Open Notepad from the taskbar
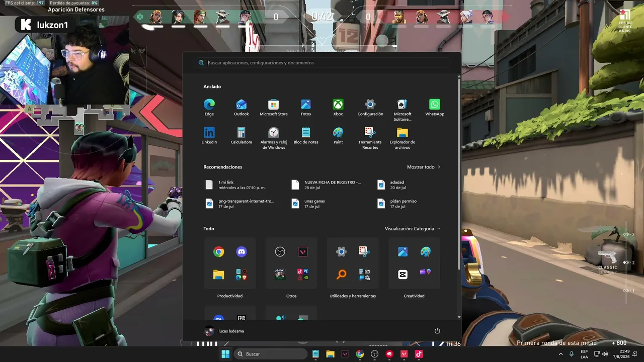The width and height of the screenshot is (644, 362). pyautogui.click(x=315, y=354)
